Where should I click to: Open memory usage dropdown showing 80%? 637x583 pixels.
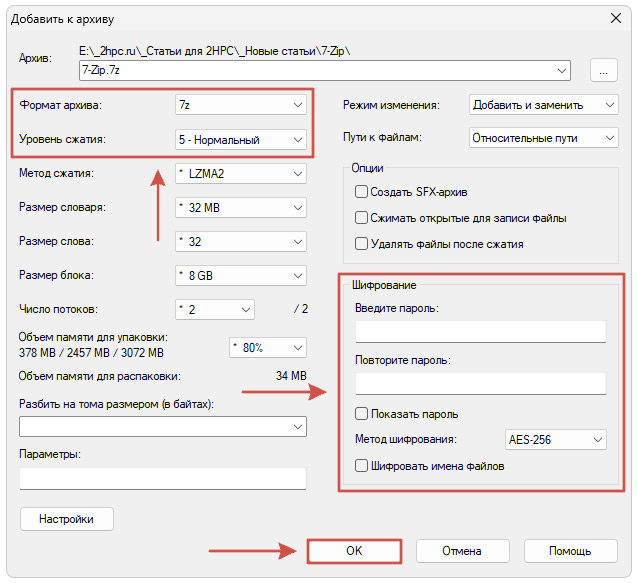(x=268, y=347)
